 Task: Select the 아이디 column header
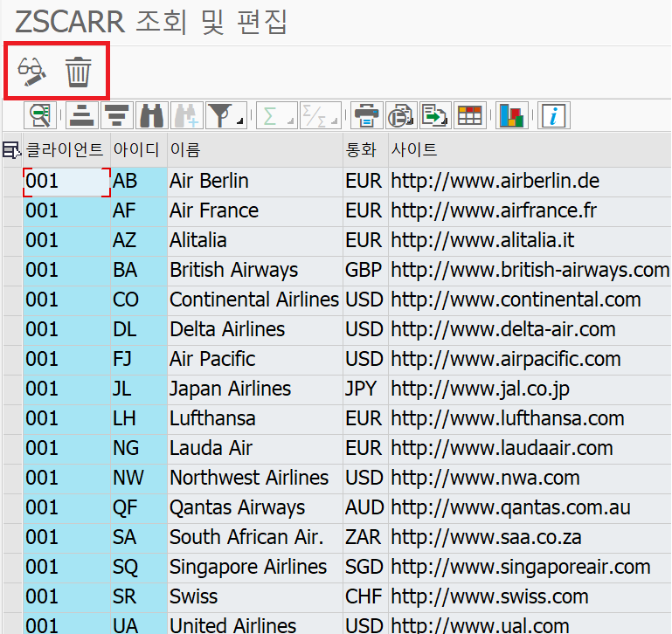pyautogui.click(x=139, y=150)
